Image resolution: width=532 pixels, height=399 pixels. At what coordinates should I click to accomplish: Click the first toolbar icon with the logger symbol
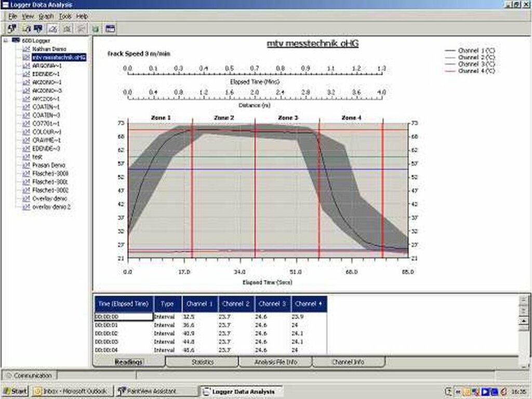point(12,29)
